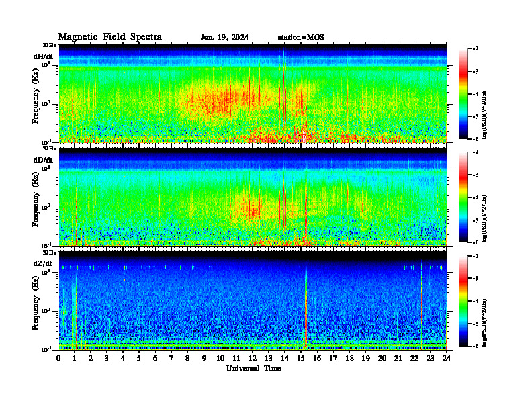Click the 32Hz label atop dD/dt panel
532x411 pixels.
point(50,148)
